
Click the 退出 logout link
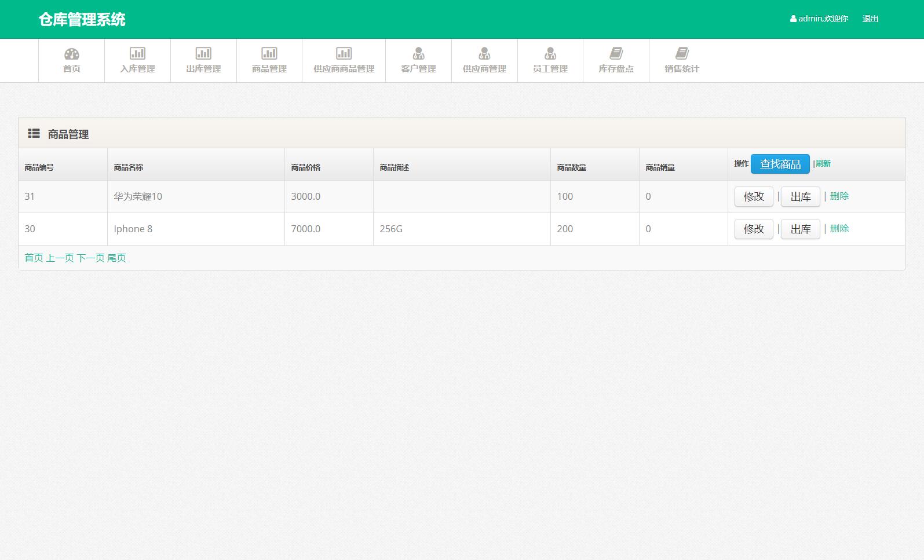[870, 19]
